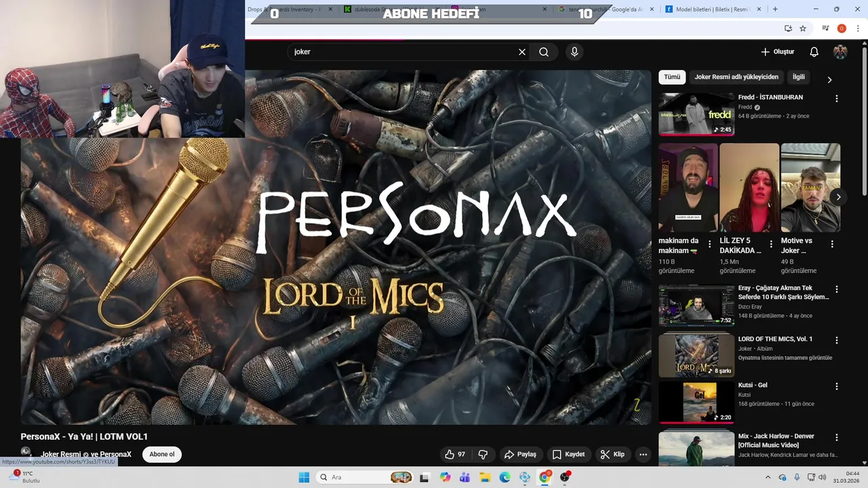Open Microsoft Edge from taskbar

[505, 477]
